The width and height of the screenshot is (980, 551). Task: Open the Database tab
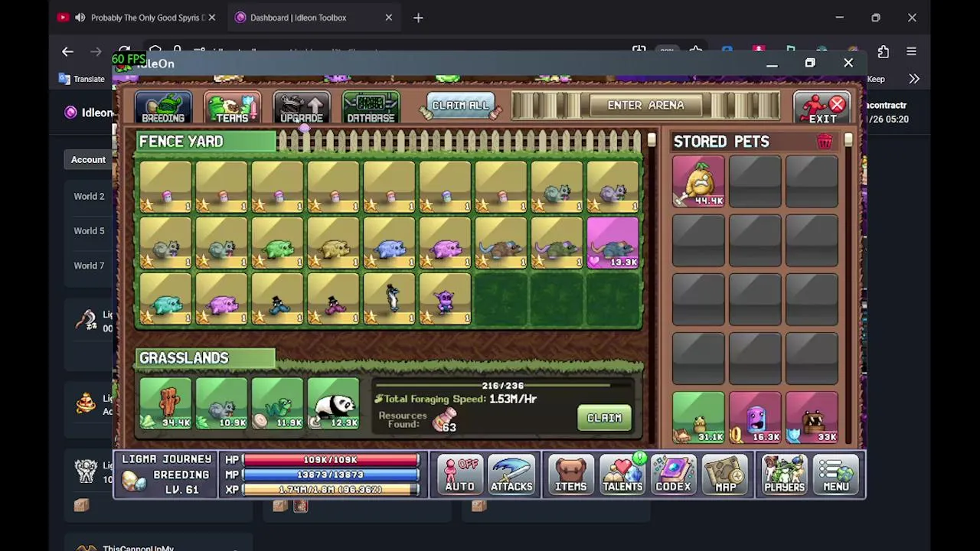(x=371, y=108)
